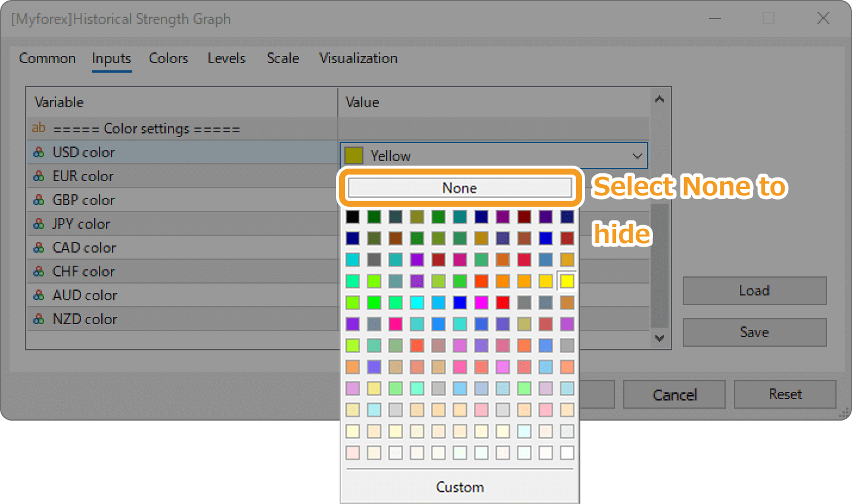
Task: Select None to hide the color
Action: [459, 188]
